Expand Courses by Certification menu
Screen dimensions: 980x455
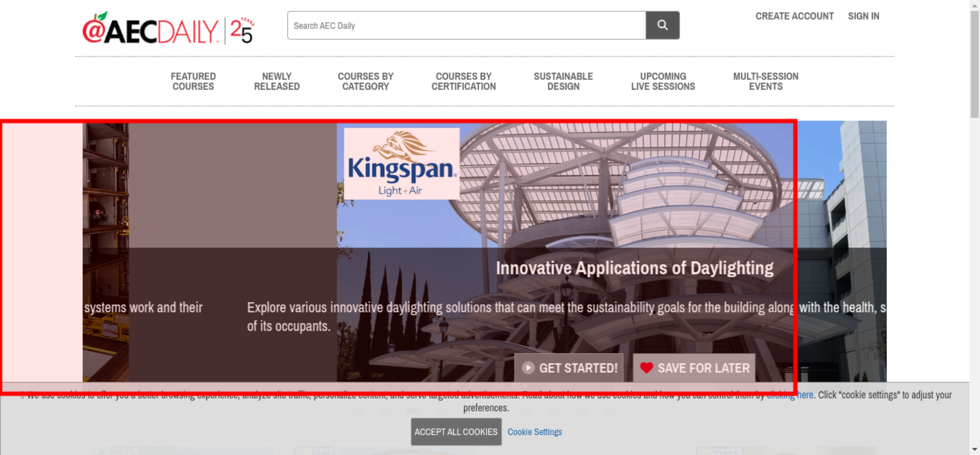(464, 81)
